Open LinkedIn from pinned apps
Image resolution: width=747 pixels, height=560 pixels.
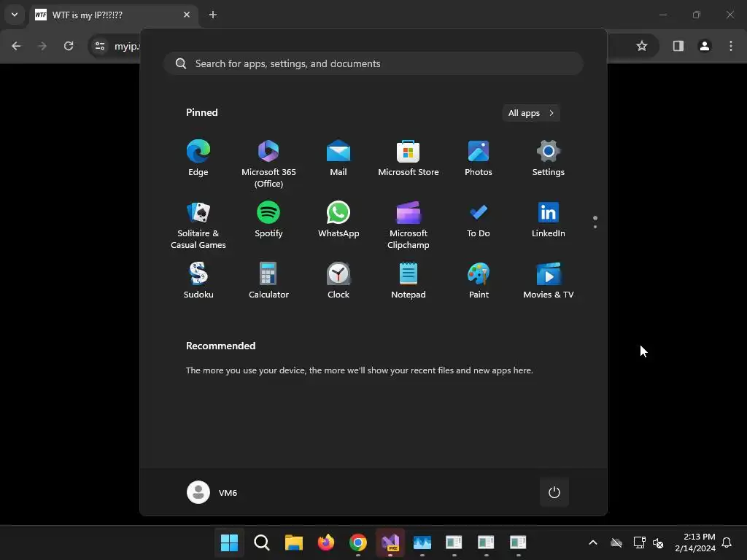click(x=549, y=219)
